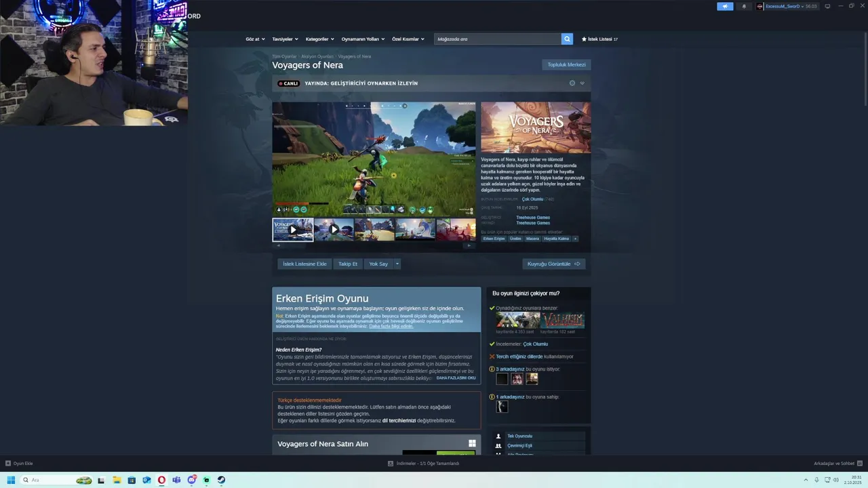Select the fourth screenshot thumbnail
This screenshot has height=488, width=868.
click(415, 230)
